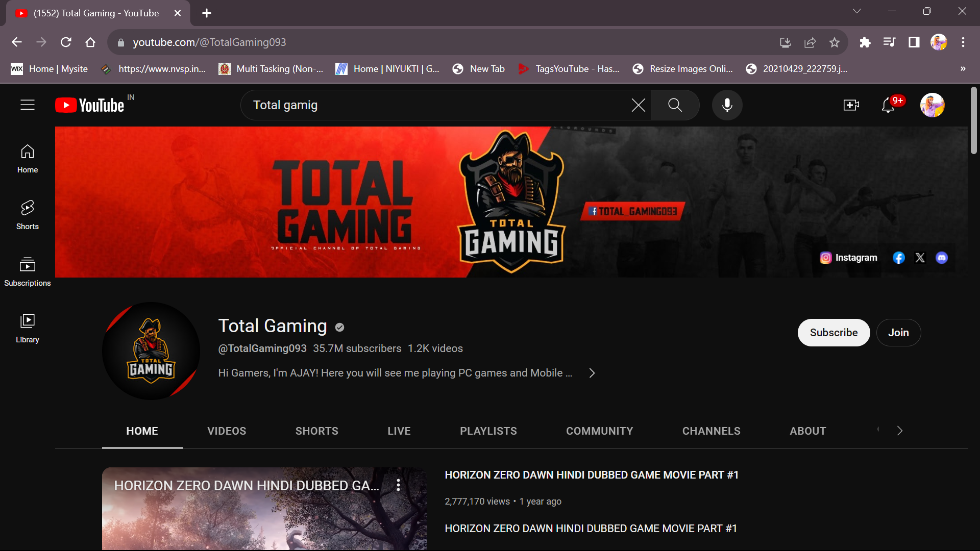The width and height of the screenshot is (980, 551).
Task: Clear the search box with X
Action: (638, 105)
